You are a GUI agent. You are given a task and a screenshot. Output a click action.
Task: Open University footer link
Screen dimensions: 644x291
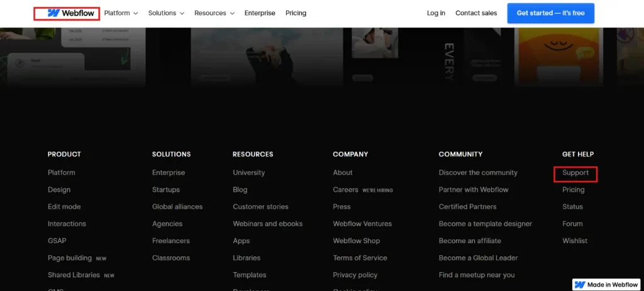[248, 172]
